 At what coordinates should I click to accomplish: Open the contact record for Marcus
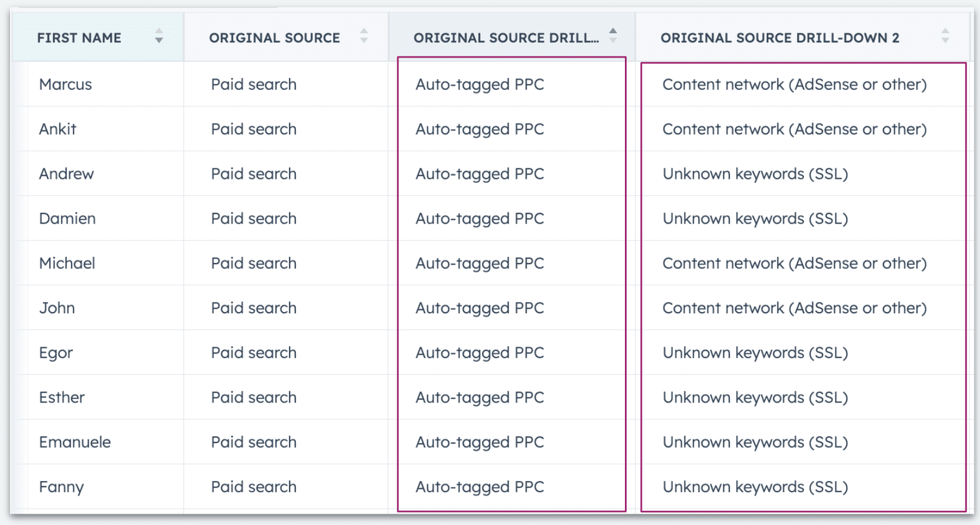pos(65,84)
